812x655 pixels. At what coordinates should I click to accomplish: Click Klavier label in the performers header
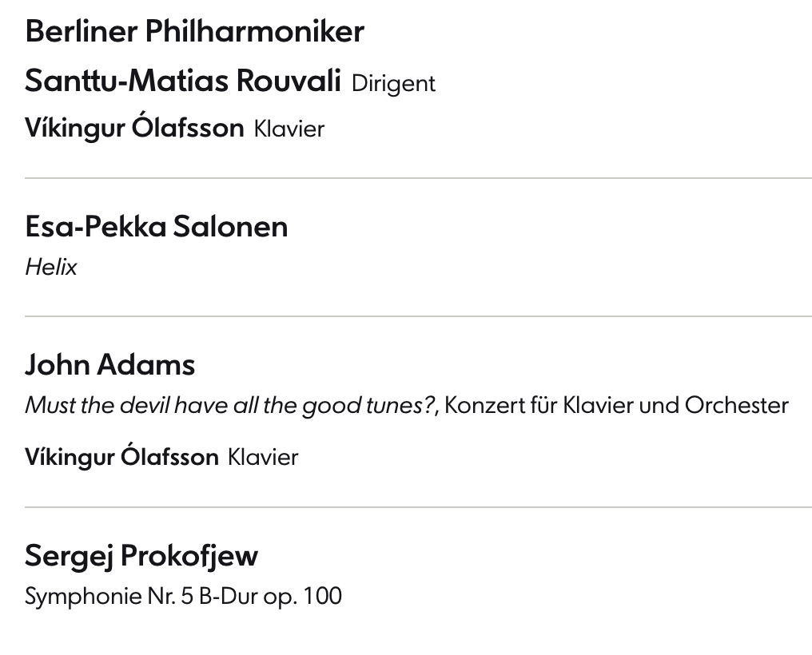tap(289, 129)
